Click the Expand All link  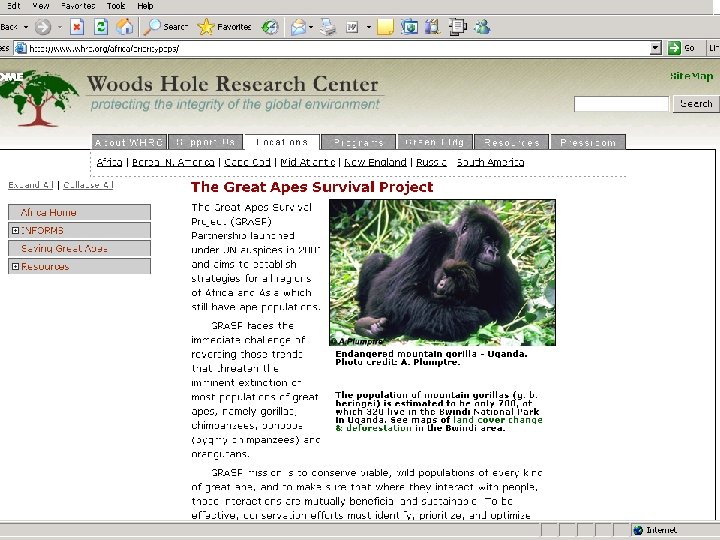coord(31,185)
